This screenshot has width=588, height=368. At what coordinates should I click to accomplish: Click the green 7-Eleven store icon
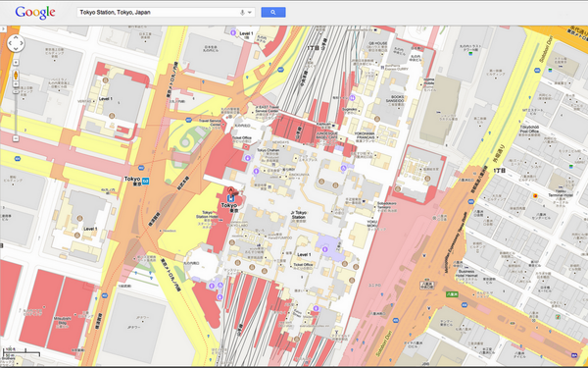point(559,317)
